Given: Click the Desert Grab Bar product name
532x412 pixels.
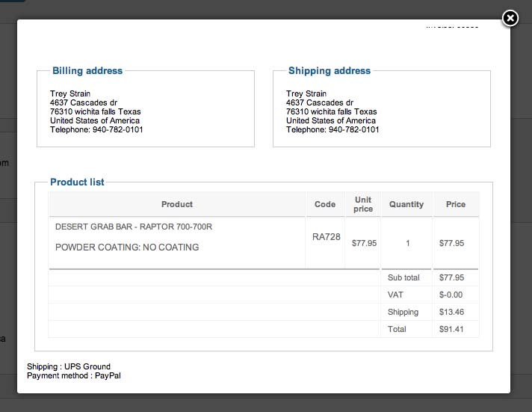Looking at the screenshot, I should (134, 227).
